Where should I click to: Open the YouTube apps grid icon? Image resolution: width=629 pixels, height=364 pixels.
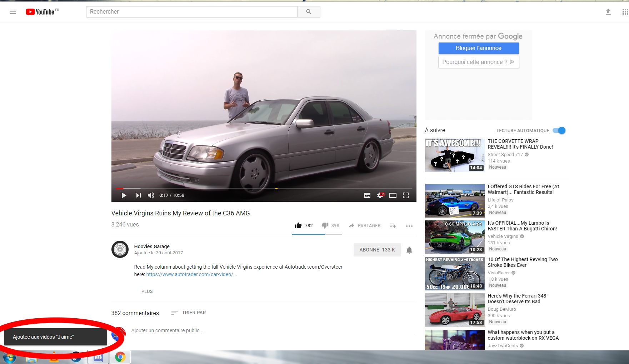click(x=625, y=12)
